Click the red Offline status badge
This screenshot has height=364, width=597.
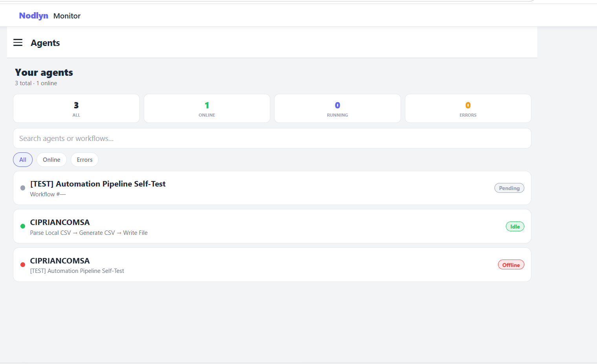coord(511,265)
